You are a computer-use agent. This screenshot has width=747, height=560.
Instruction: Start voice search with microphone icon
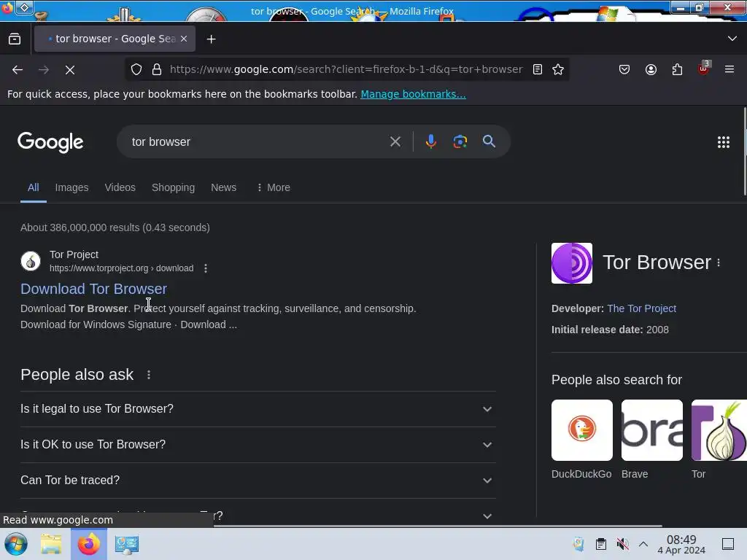point(430,141)
